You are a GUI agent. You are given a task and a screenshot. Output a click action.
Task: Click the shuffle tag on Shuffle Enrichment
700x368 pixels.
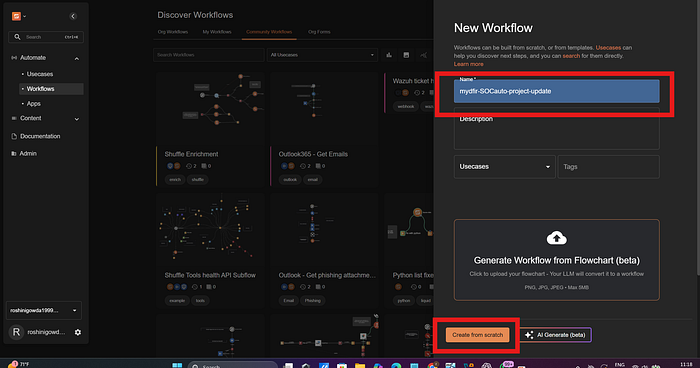[x=197, y=180]
